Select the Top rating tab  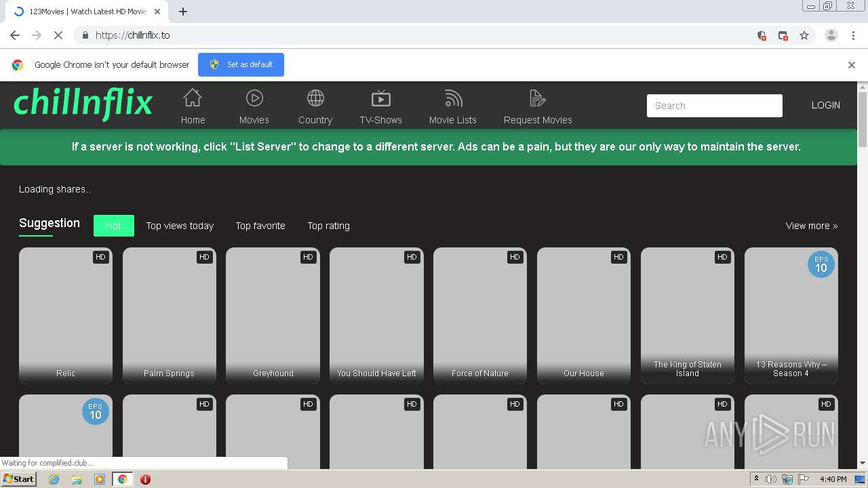pyautogui.click(x=329, y=226)
